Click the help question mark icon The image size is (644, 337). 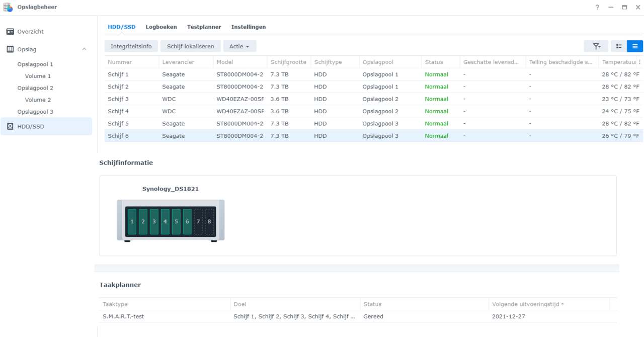(597, 8)
